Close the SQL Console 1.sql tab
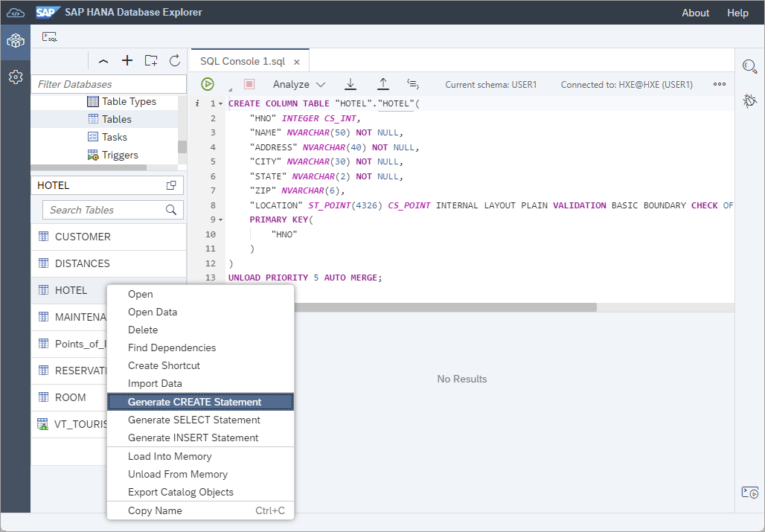 297,62
